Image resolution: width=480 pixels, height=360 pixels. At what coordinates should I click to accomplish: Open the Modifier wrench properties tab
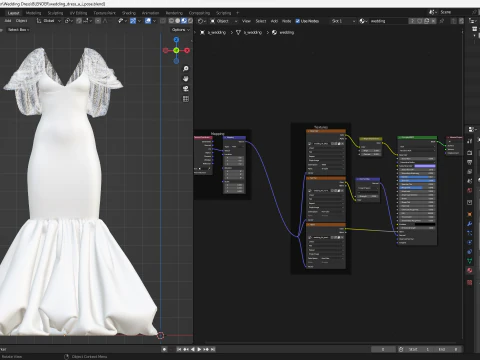click(470, 224)
